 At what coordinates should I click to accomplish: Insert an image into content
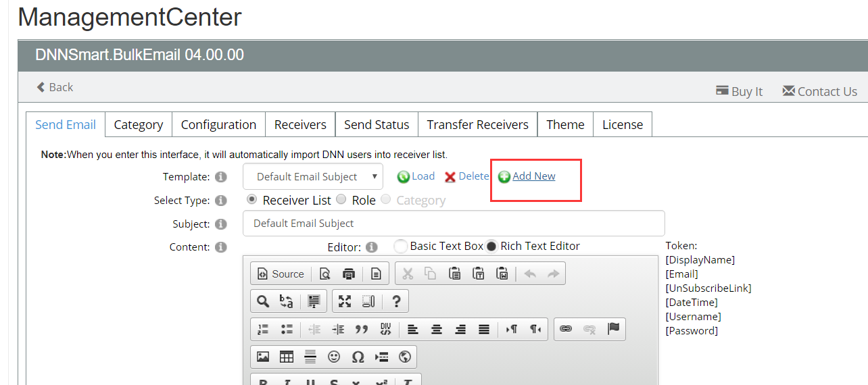(x=263, y=357)
